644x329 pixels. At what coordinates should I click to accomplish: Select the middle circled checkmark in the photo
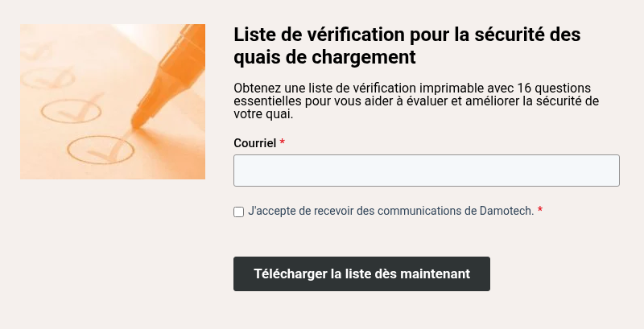[x=71, y=109]
